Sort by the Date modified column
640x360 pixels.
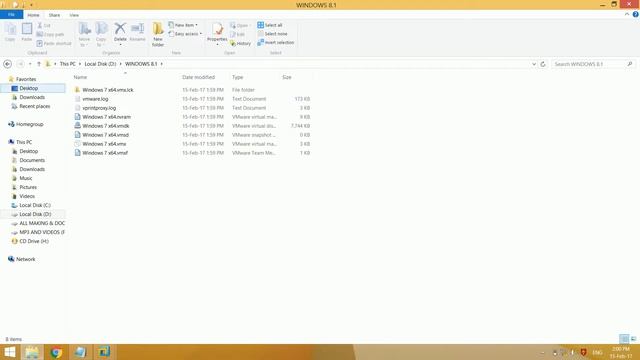[x=198, y=77]
